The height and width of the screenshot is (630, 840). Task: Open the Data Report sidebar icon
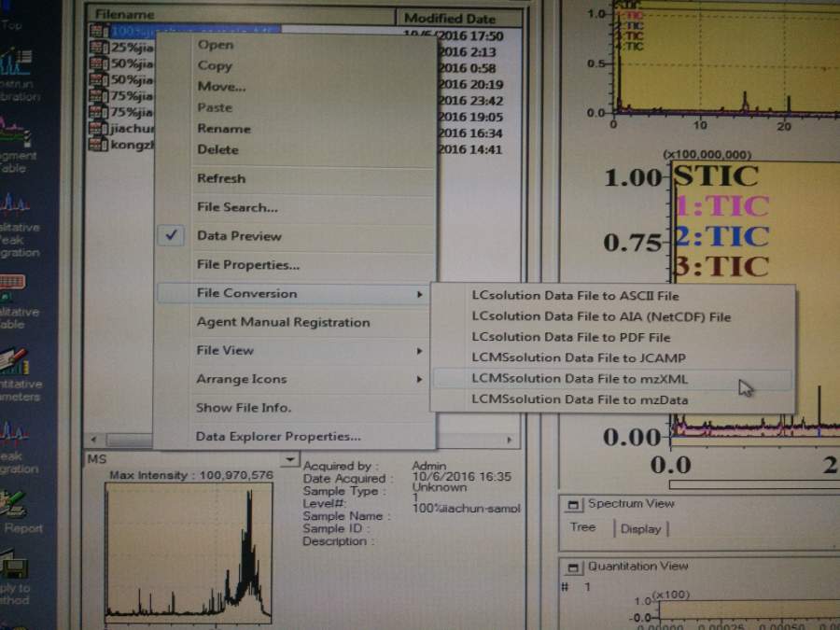[x=15, y=505]
